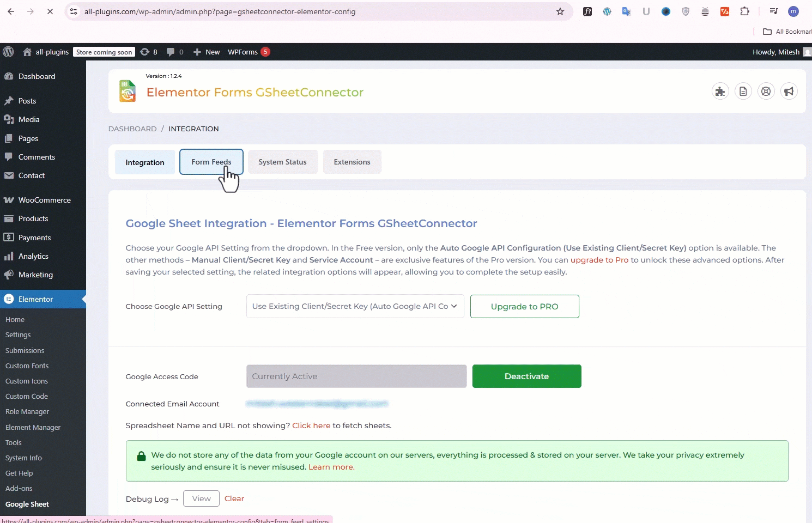
Task: Open the updates icon showing 8
Action: [149, 52]
